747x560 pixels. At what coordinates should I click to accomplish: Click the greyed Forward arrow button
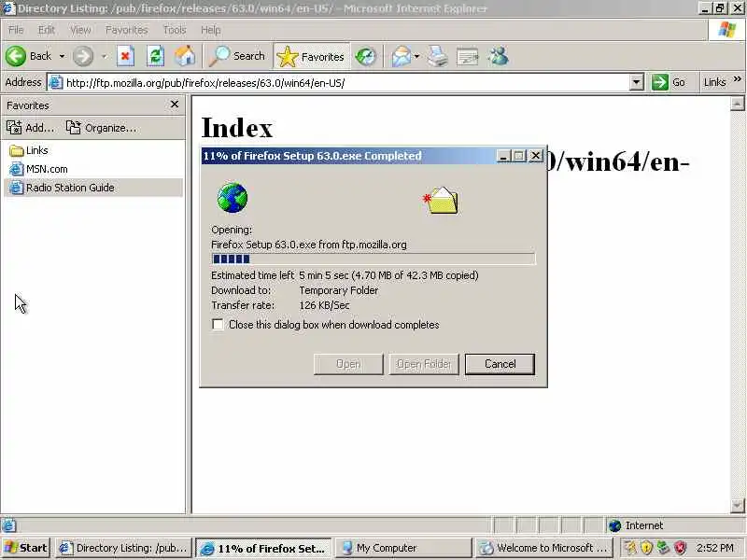[x=83, y=56]
